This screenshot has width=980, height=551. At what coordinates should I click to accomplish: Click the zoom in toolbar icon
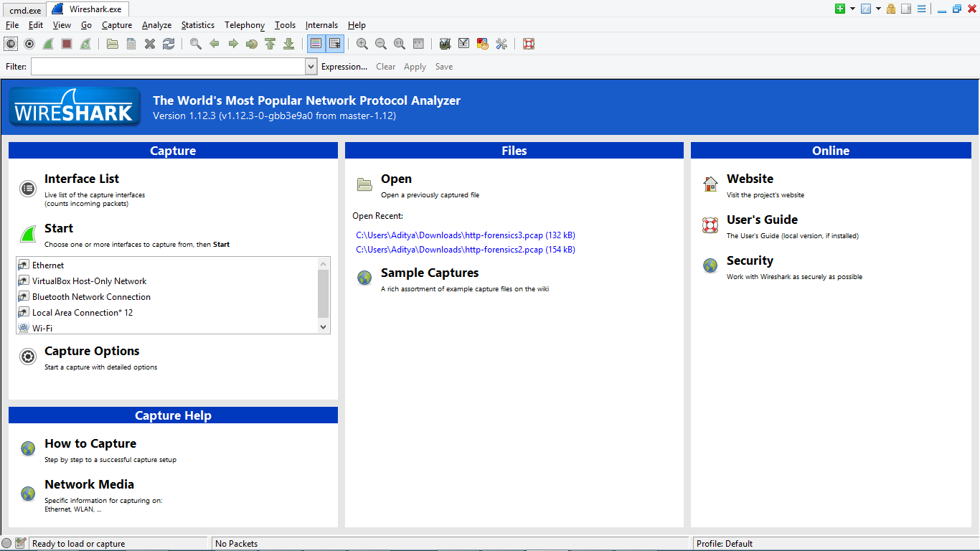tap(362, 44)
